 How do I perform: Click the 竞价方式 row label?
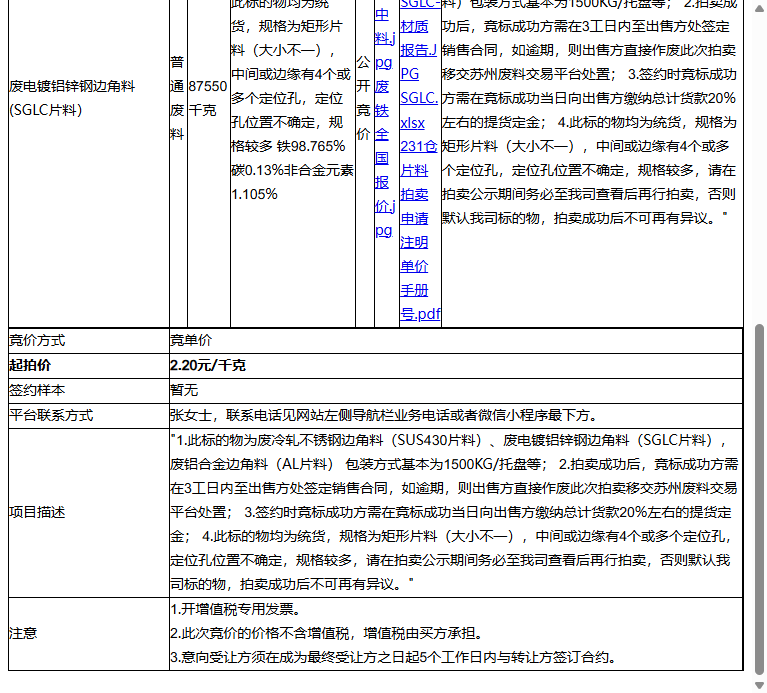(x=37, y=340)
